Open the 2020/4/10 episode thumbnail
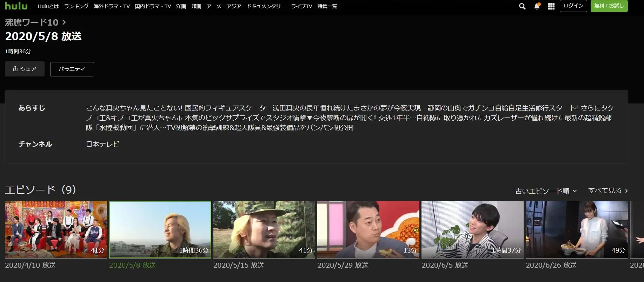 click(x=56, y=229)
